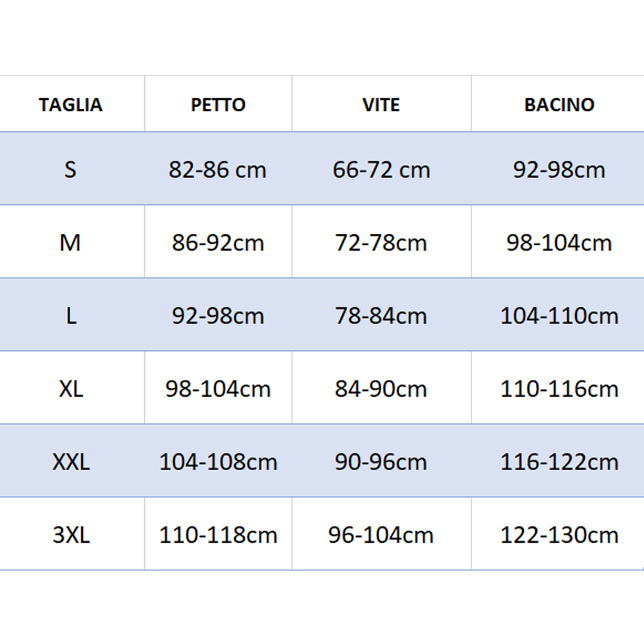Click the S size row label
The width and height of the screenshot is (644, 644).
pyautogui.click(x=70, y=170)
